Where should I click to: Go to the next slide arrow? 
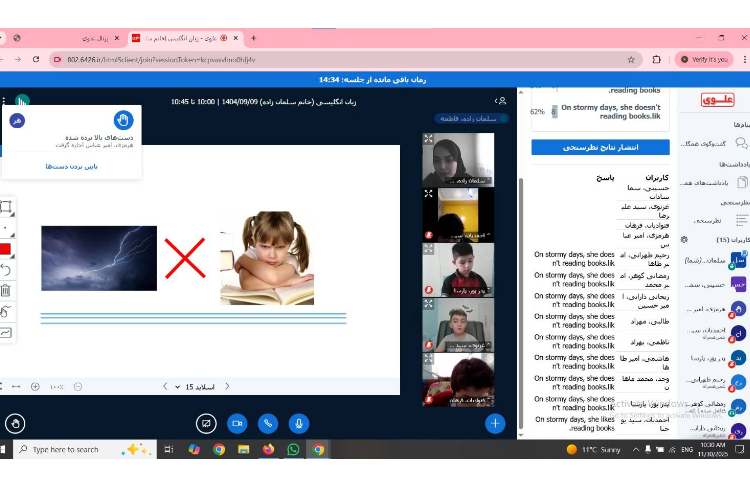(x=164, y=386)
